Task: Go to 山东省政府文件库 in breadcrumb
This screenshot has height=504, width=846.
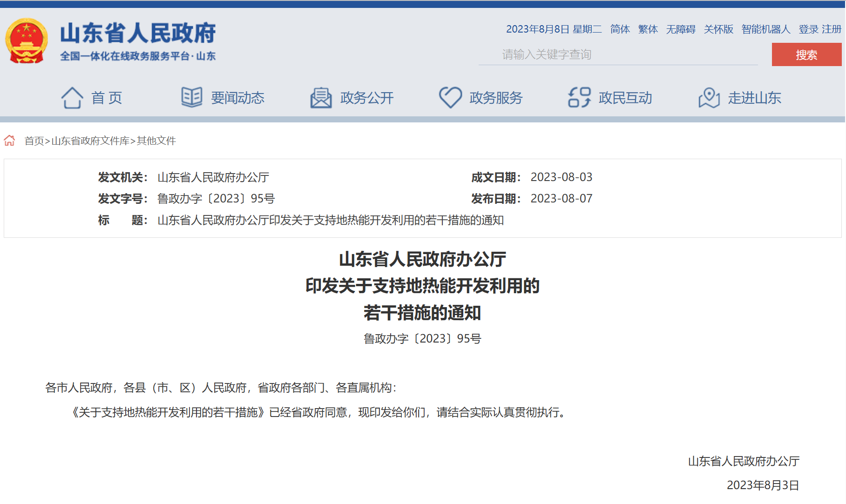Action: click(90, 141)
